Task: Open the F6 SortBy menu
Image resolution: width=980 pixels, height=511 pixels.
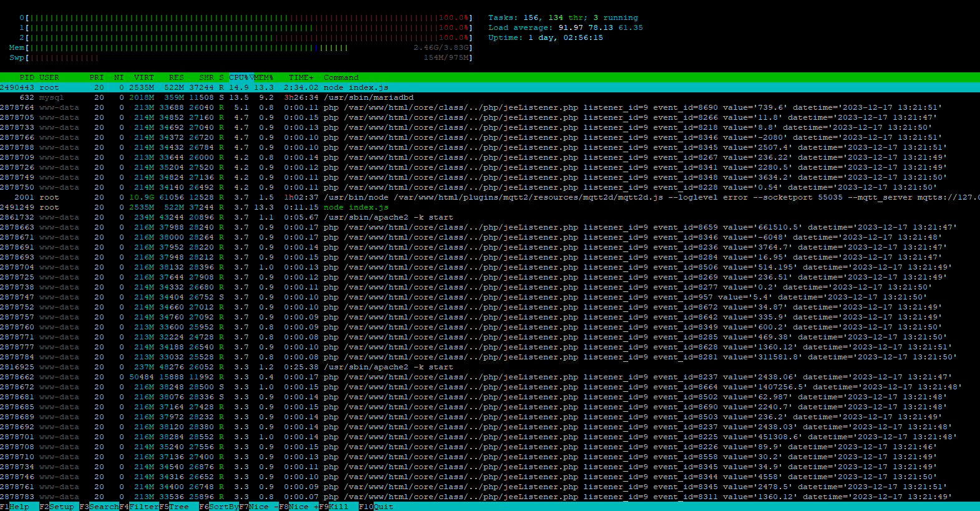Action: (x=219, y=507)
